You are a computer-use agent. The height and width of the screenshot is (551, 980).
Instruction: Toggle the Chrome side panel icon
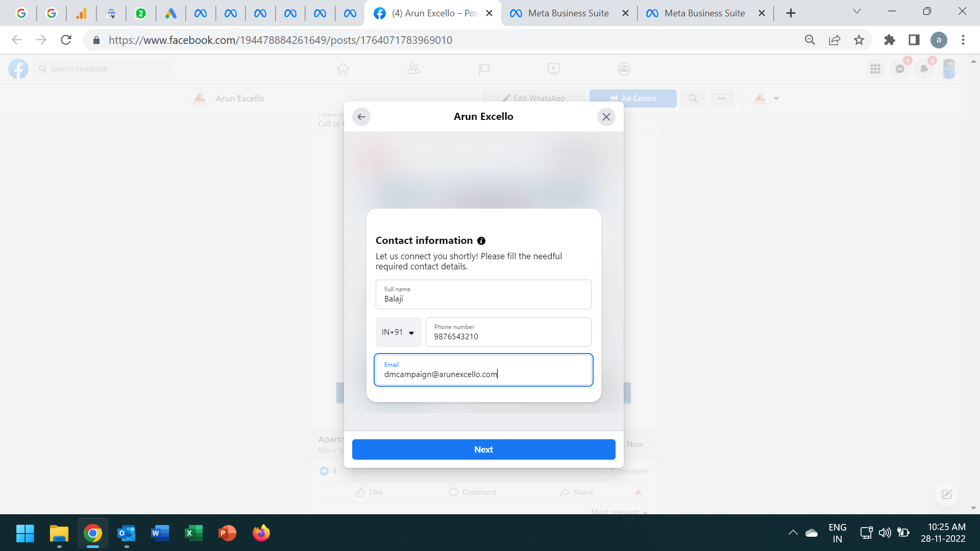pyautogui.click(x=914, y=40)
